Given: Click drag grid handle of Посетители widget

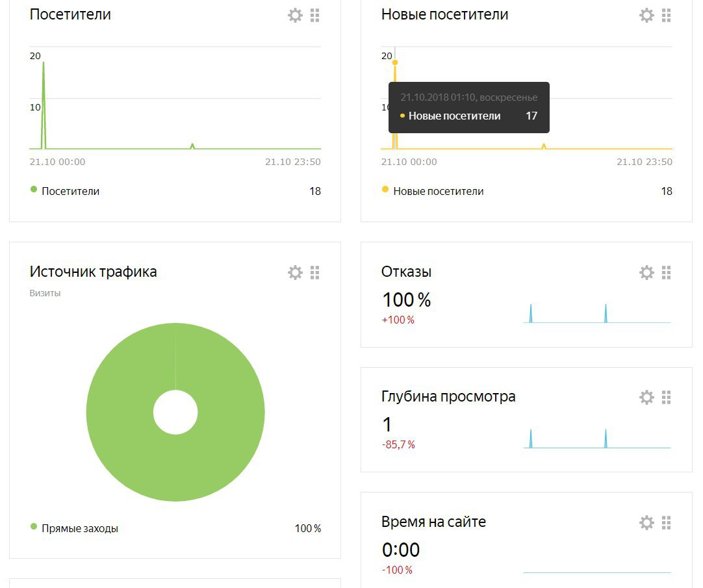Looking at the screenshot, I should coord(314,15).
